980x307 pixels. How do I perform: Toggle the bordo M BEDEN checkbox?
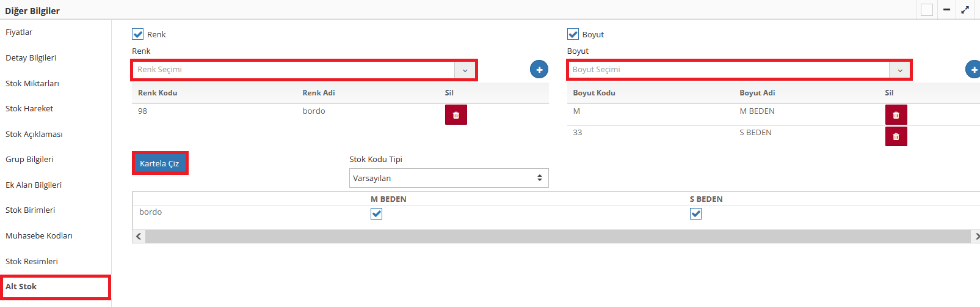click(377, 213)
